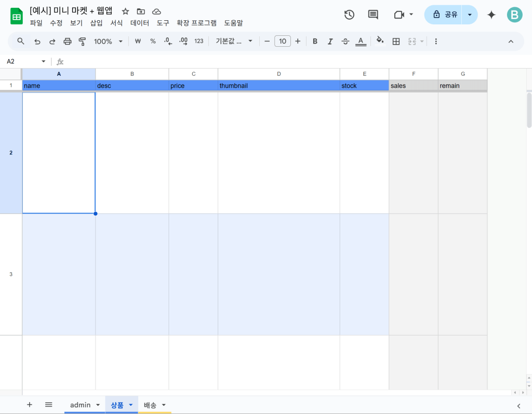532x414 pixels.
Task: Open the fill color paint bucket
Action: tap(380, 42)
